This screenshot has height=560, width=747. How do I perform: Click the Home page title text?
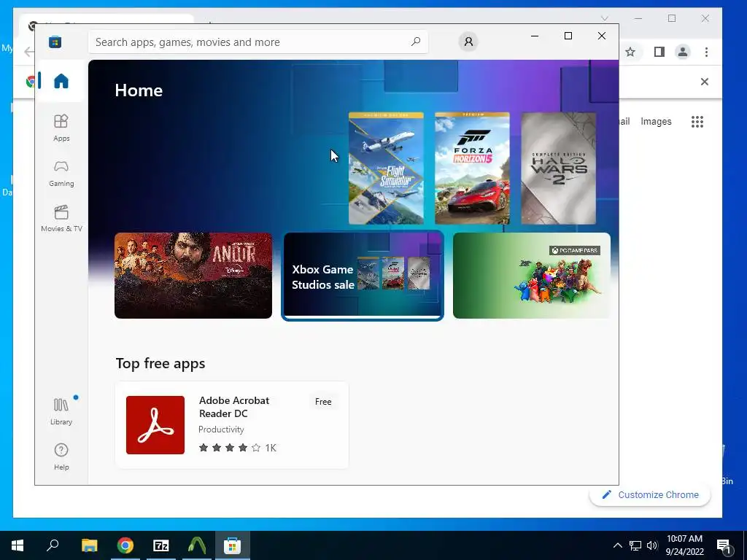point(139,90)
